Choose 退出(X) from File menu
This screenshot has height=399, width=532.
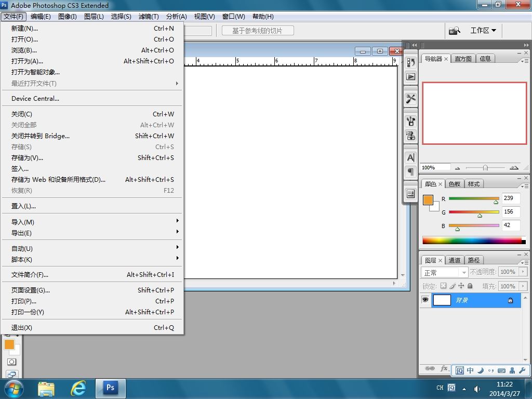point(92,328)
